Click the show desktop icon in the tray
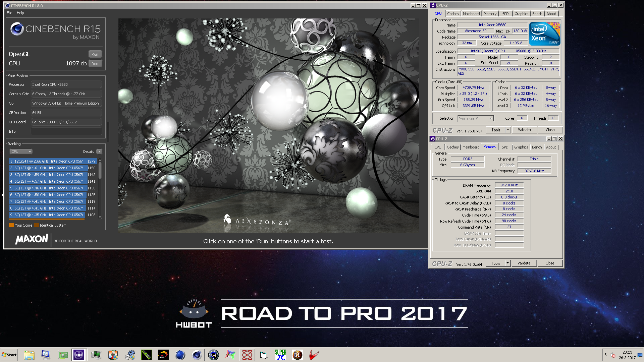 [640, 355]
